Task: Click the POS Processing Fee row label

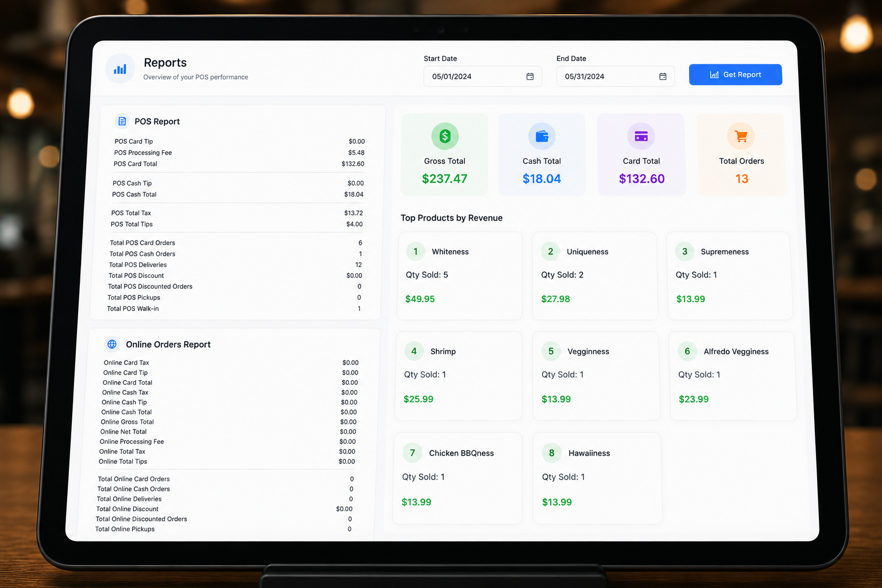Action: (143, 153)
